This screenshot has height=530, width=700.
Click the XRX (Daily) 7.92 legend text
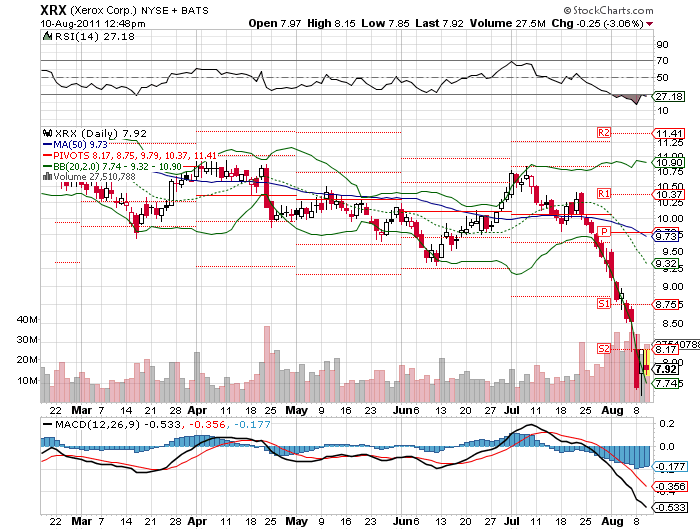101,133
